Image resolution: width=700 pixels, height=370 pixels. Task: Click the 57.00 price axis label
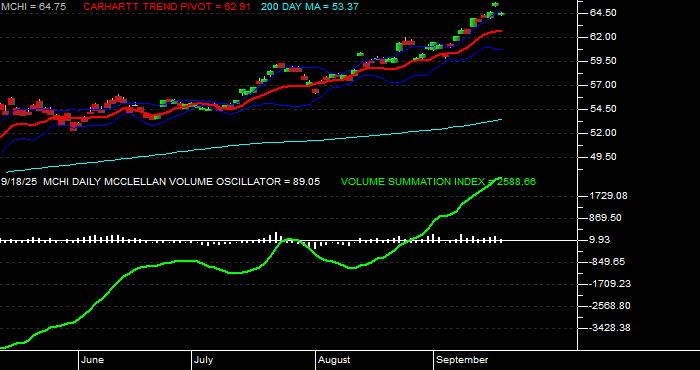(x=603, y=85)
